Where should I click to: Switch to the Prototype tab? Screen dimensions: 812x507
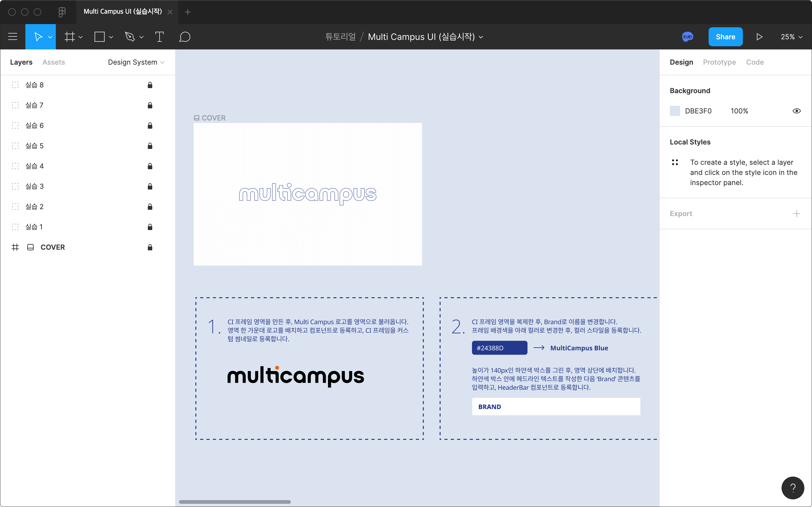[719, 62]
